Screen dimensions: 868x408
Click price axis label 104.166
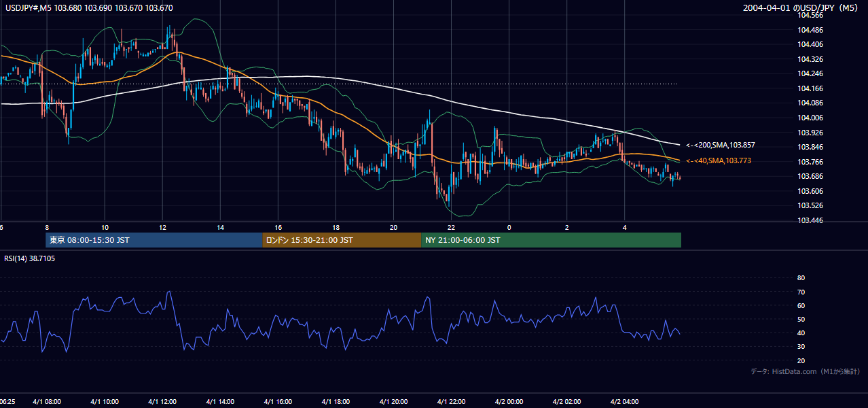(810, 88)
